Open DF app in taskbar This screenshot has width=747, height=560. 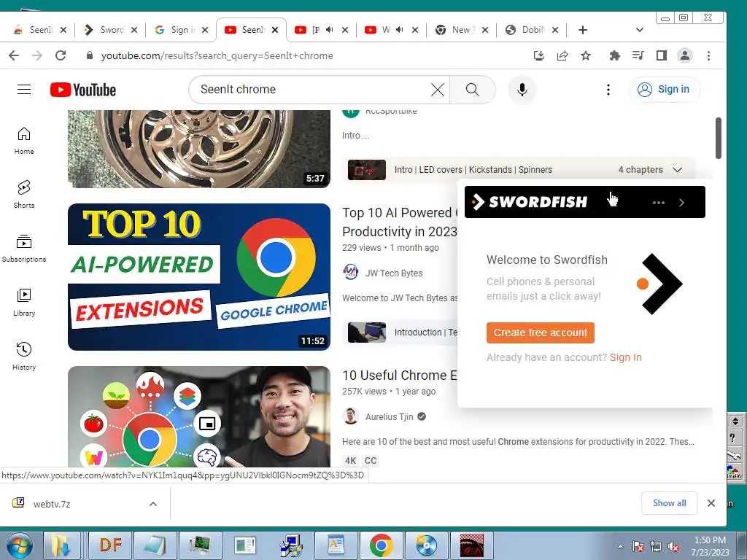(111, 545)
